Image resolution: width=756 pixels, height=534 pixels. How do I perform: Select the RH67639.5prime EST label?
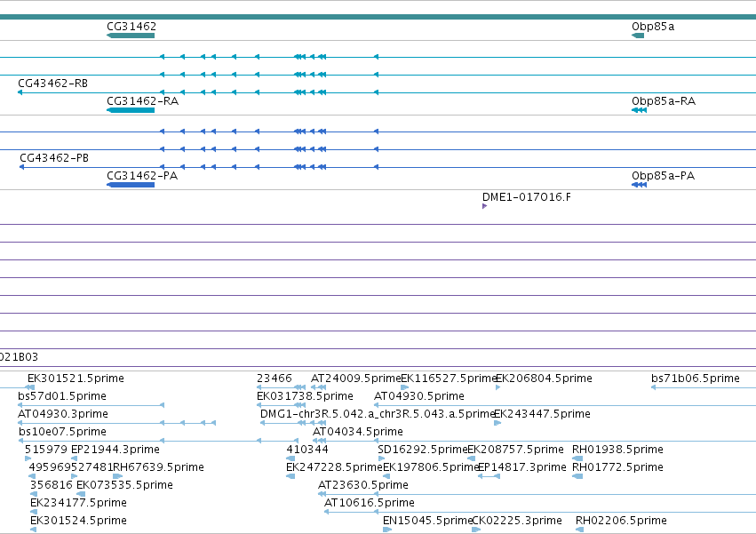(x=158, y=468)
